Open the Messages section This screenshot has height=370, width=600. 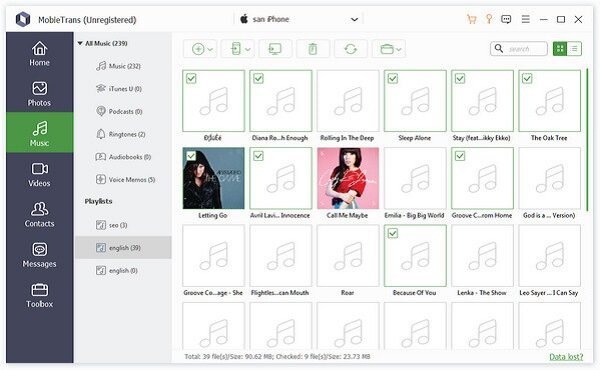click(39, 255)
